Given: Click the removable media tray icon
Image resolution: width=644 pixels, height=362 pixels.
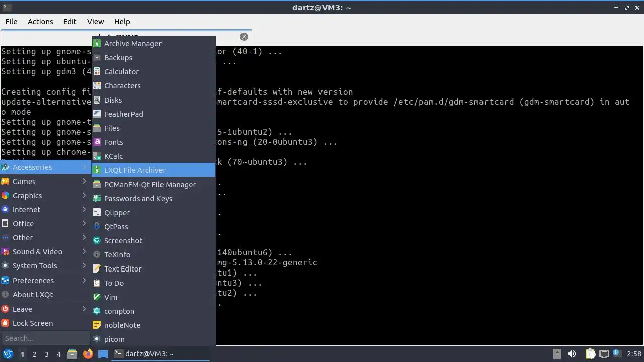Looking at the screenshot, I should [x=557, y=354].
